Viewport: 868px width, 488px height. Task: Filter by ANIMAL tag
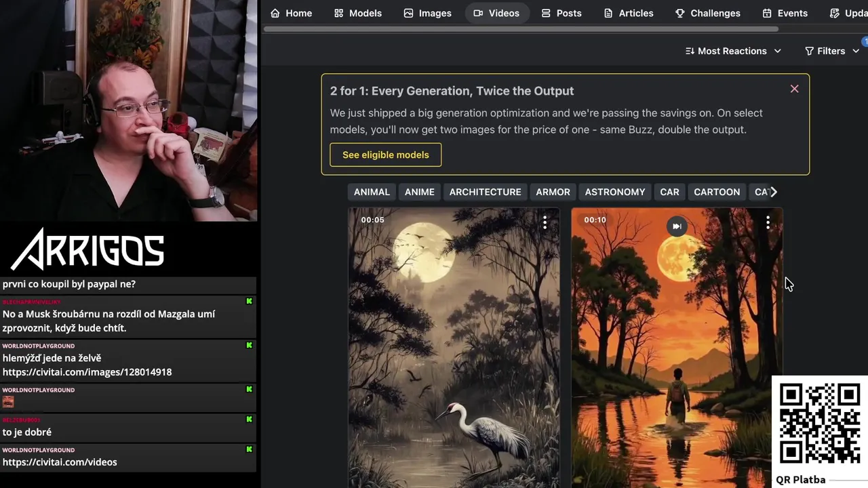point(372,192)
